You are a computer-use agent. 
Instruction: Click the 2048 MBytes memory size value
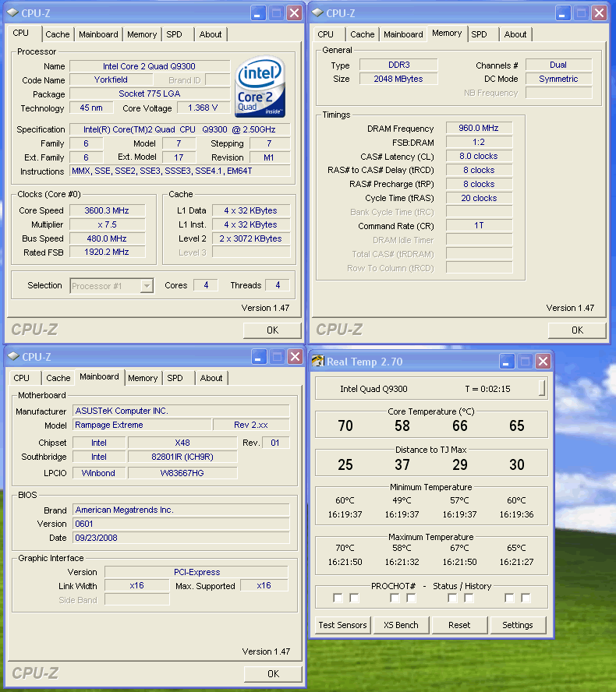(x=398, y=79)
